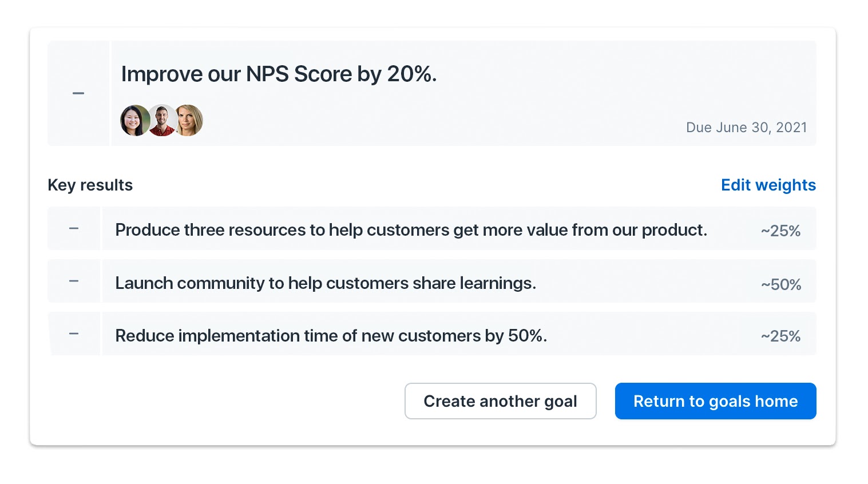868x484 pixels.
Task: Open the Reduce implementation time key result
Action: click(x=331, y=336)
